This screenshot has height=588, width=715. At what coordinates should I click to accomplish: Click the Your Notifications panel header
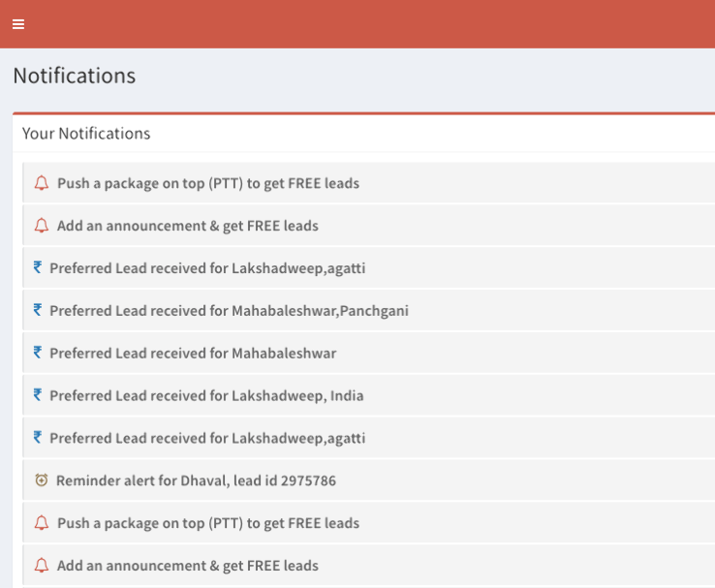coord(364,133)
